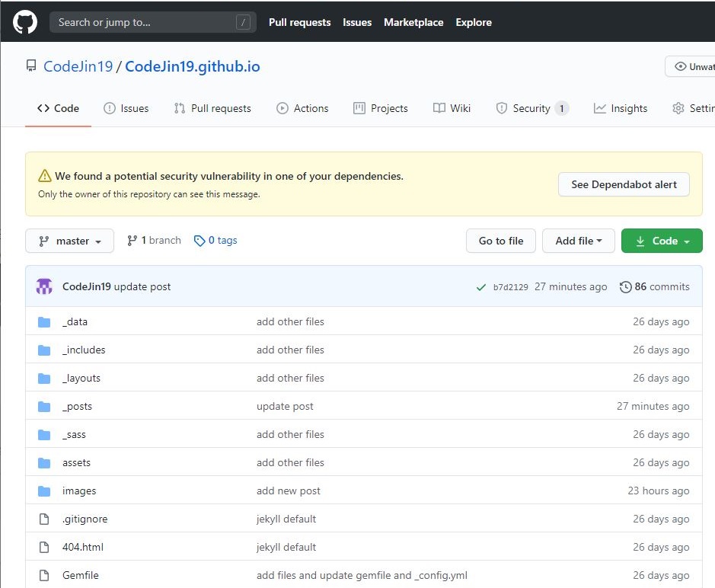Image resolution: width=715 pixels, height=588 pixels.
Task: Click the warning triangle icon in the alert banner
Action: point(45,176)
